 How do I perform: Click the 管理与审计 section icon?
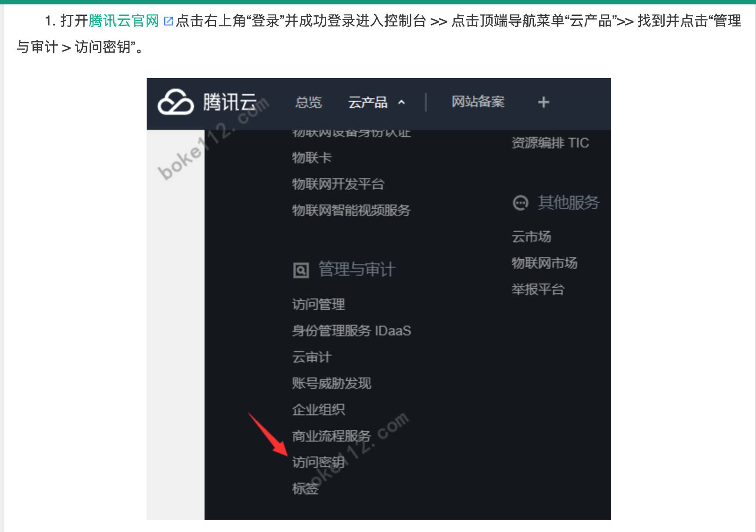[x=301, y=270]
